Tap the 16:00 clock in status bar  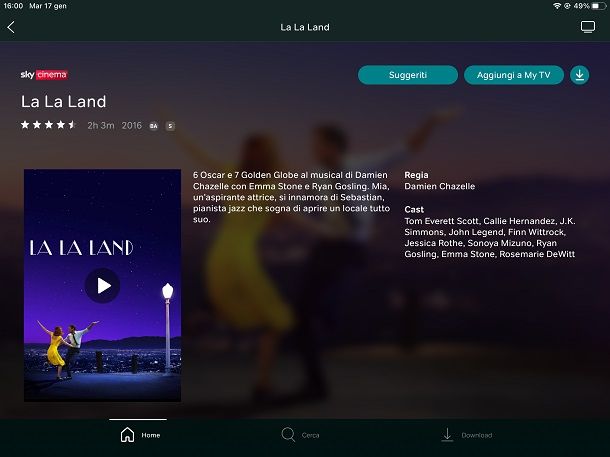coord(13,6)
